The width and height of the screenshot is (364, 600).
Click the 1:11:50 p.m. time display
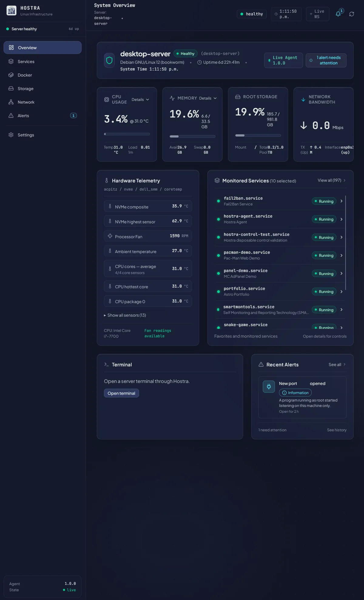pos(286,14)
